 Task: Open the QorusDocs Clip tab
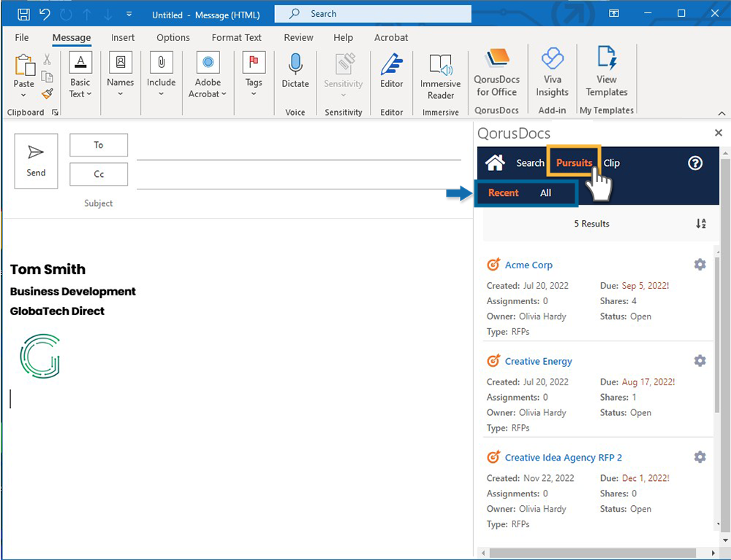click(x=611, y=163)
